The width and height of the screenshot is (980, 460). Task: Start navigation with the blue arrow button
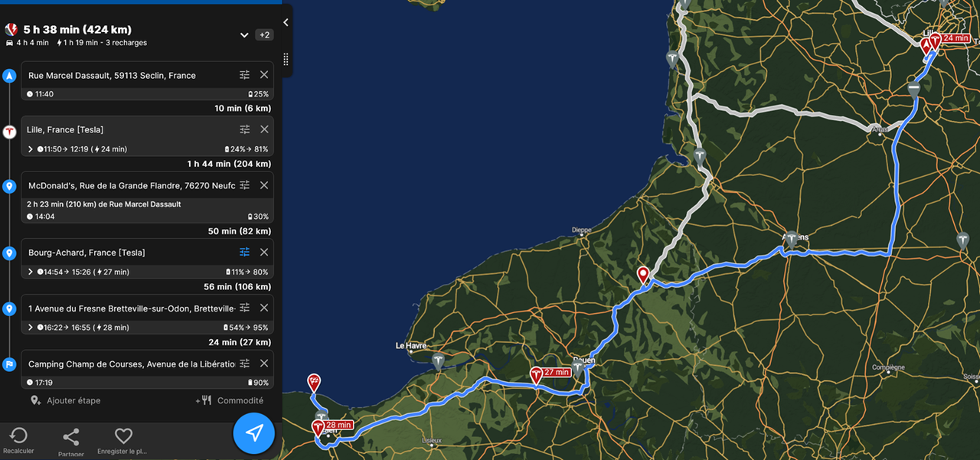[x=254, y=433]
